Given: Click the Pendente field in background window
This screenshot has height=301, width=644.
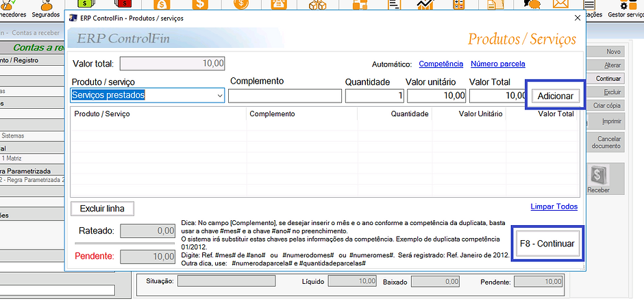Looking at the screenshot, I should click(538, 281).
